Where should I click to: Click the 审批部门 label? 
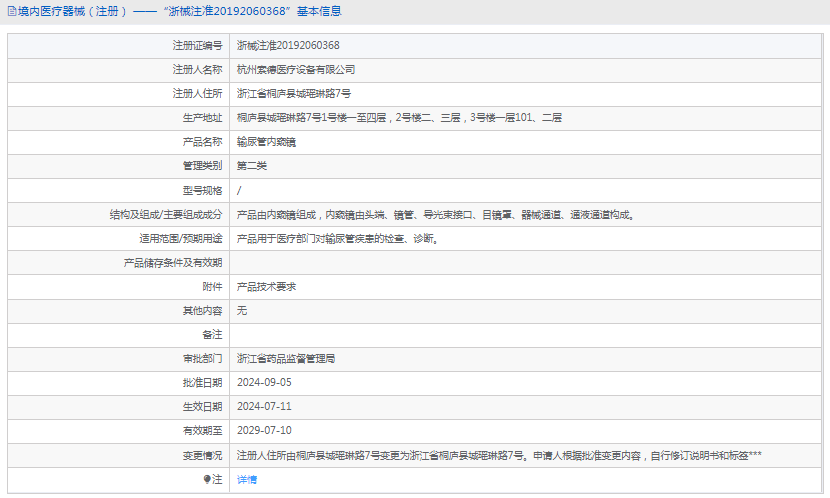pyautogui.click(x=203, y=359)
